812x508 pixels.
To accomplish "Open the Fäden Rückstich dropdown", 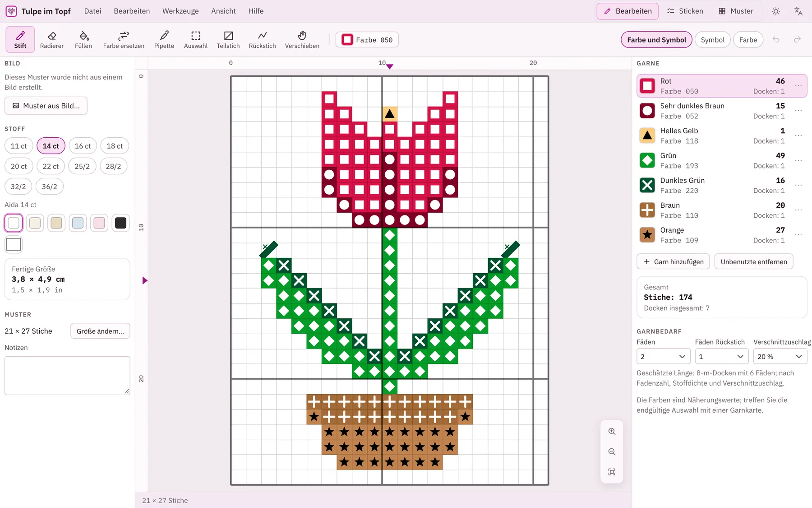I will tap(722, 356).
